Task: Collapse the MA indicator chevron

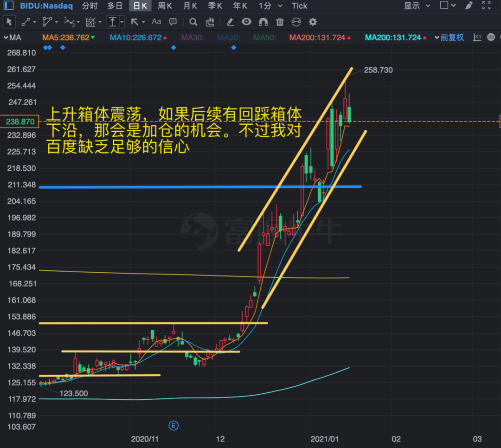Action: (x=6, y=38)
